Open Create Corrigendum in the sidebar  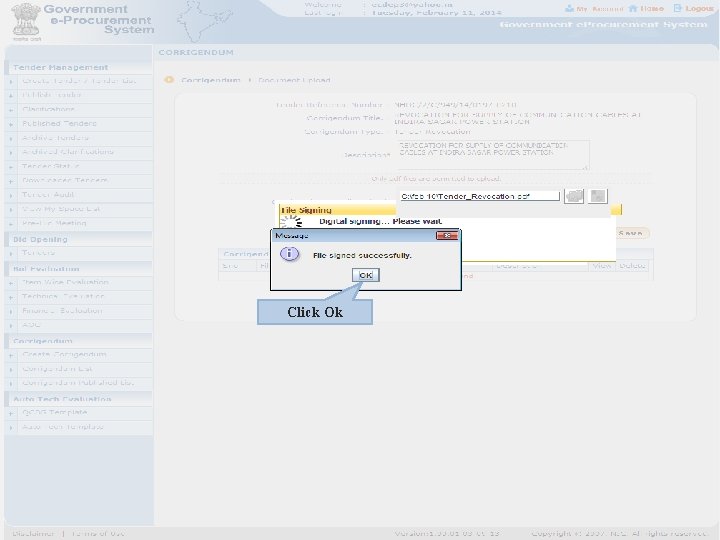click(x=64, y=354)
